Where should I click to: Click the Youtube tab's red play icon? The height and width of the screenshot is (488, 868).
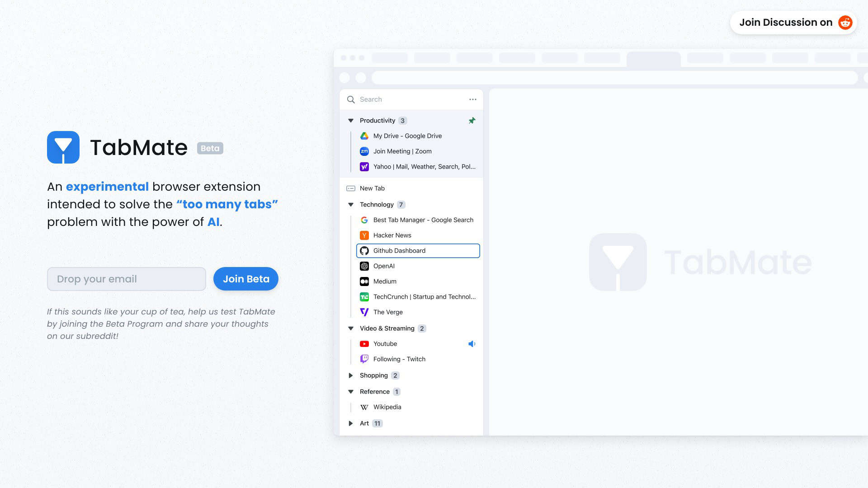point(364,343)
